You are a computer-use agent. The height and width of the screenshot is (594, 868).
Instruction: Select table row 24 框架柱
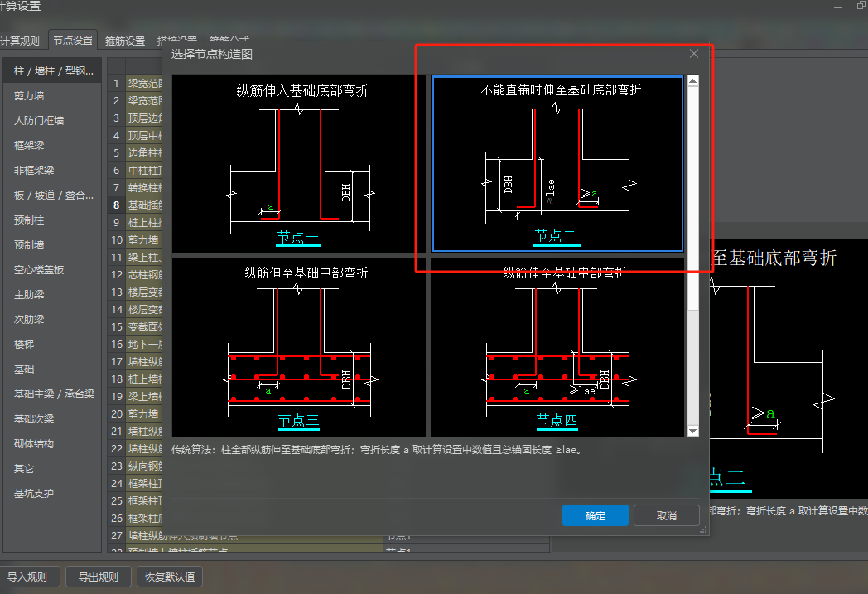pos(135,483)
